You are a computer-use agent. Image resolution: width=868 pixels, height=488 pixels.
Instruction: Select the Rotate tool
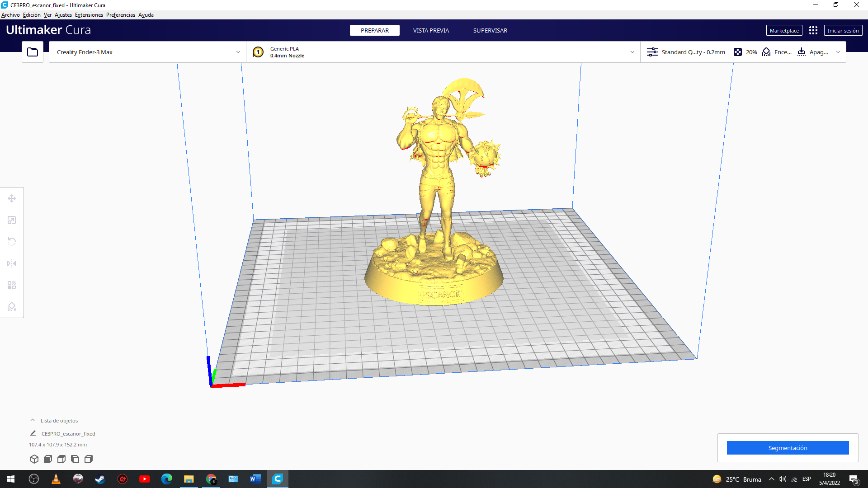pos(11,241)
